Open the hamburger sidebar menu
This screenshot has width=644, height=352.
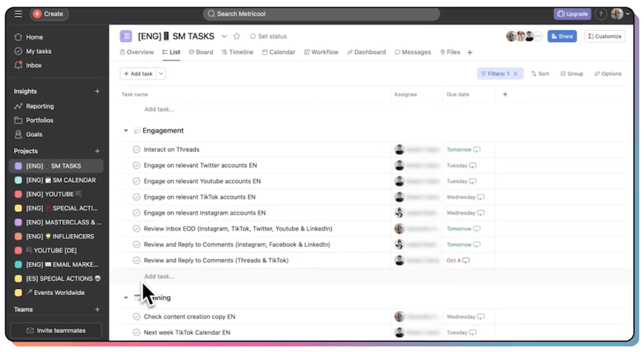point(18,14)
